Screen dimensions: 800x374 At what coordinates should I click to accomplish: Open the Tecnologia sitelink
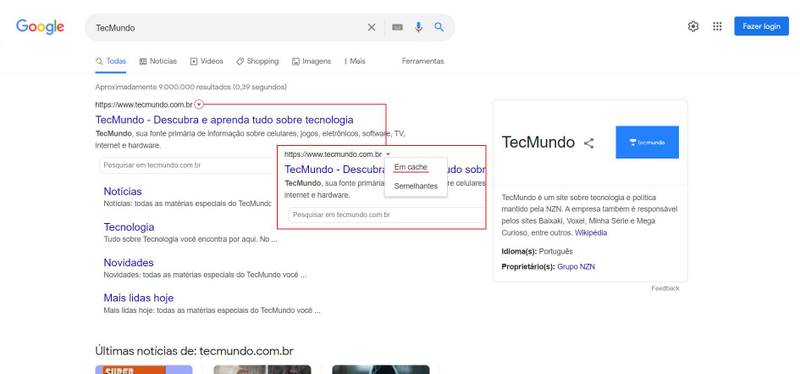pyautogui.click(x=129, y=227)
